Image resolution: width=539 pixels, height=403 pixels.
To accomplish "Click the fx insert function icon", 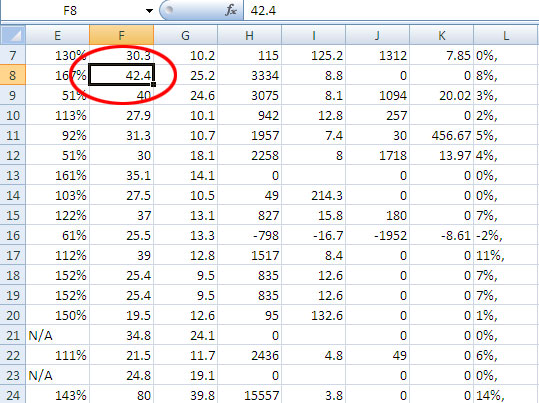I will click(x=231, y=10).
